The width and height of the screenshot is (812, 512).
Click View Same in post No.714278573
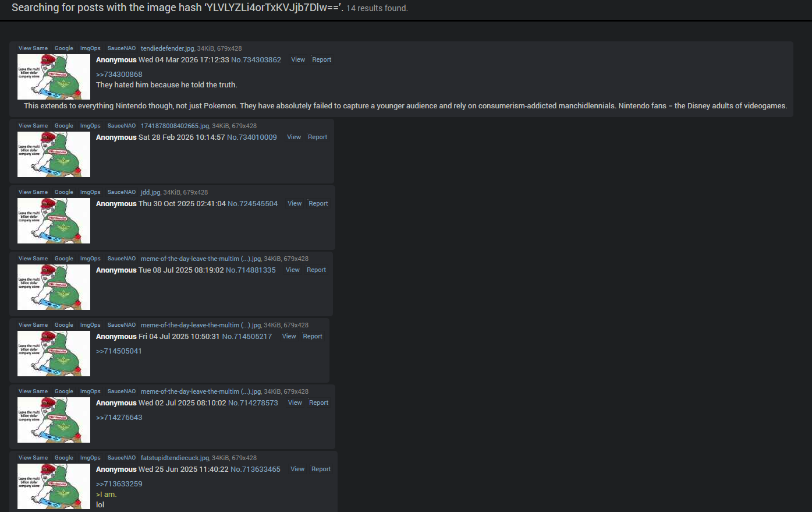click(x=33, y=391)
